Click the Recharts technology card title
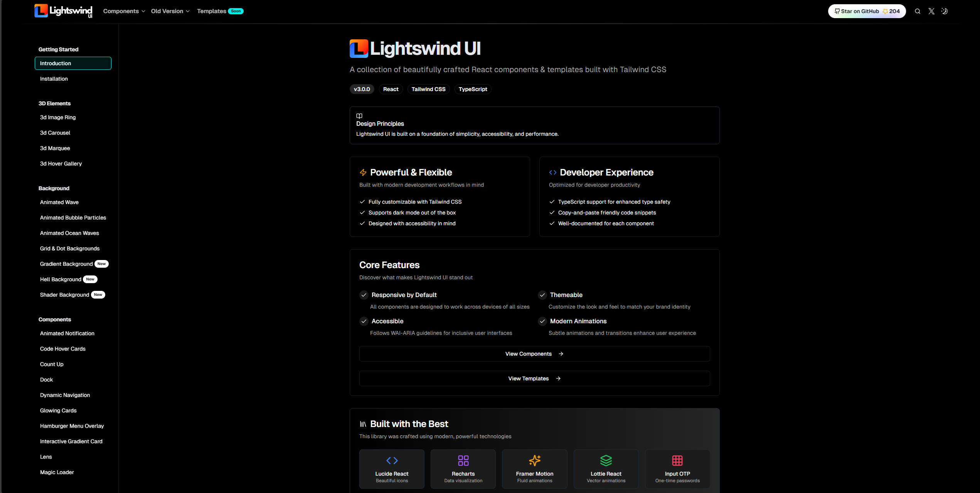Screen dimensions: 980x493 point(463,474)
